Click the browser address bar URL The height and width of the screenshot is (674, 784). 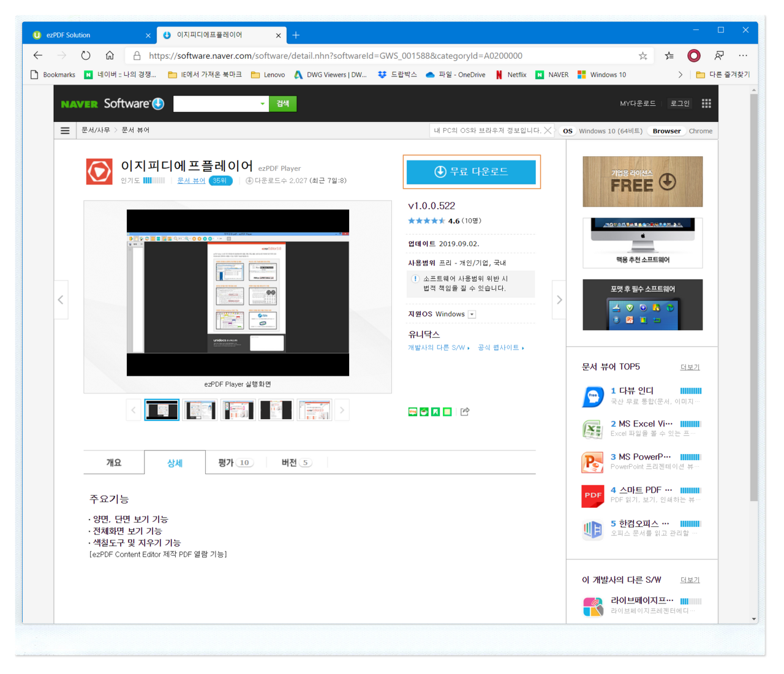click(x=336, y=56)
